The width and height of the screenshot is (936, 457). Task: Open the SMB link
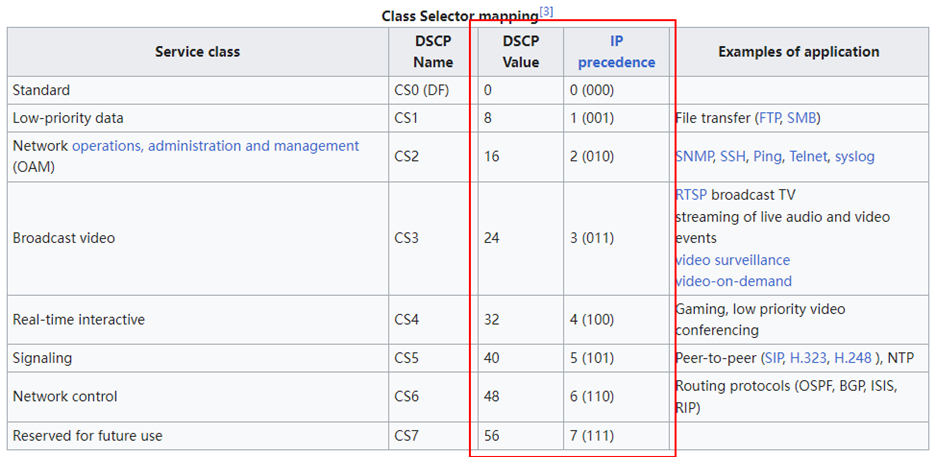802,118
